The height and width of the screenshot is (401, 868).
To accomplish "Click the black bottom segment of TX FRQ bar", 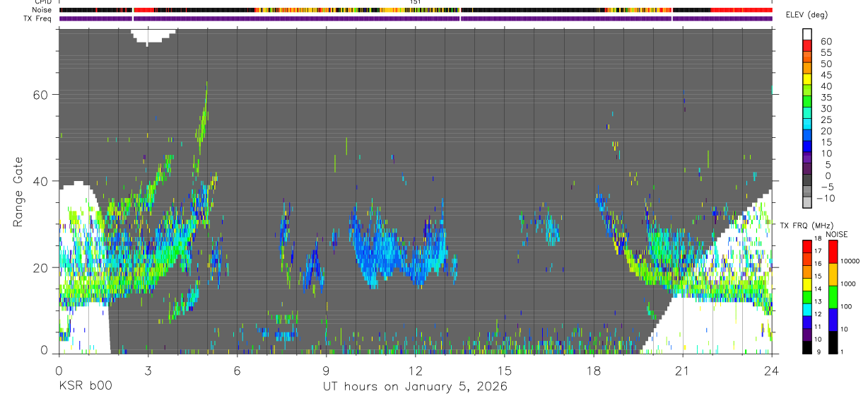I will click(x=807, y=347).
